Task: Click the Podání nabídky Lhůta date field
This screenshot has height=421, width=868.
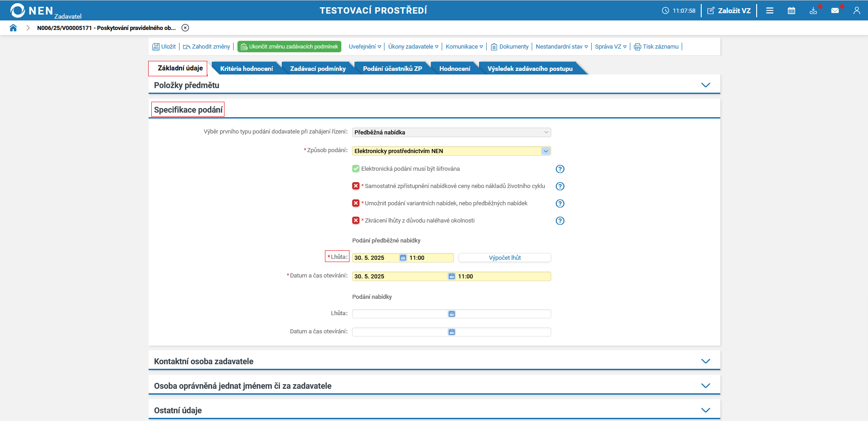Action: point(400,314)
